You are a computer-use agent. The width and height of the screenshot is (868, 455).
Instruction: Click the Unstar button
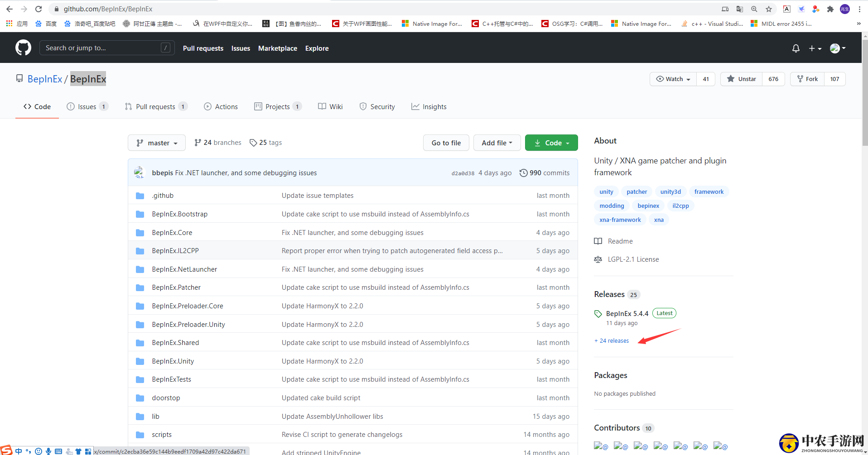(741, 79)
